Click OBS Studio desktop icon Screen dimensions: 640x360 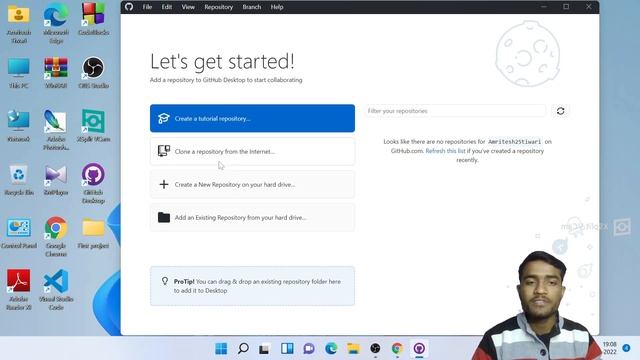click(x=93, y=73)
